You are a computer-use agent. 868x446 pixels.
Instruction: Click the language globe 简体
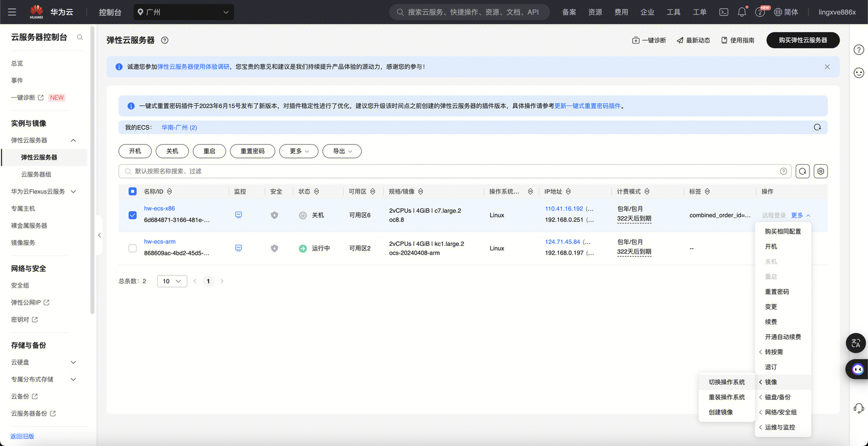[x=786, y=12]
